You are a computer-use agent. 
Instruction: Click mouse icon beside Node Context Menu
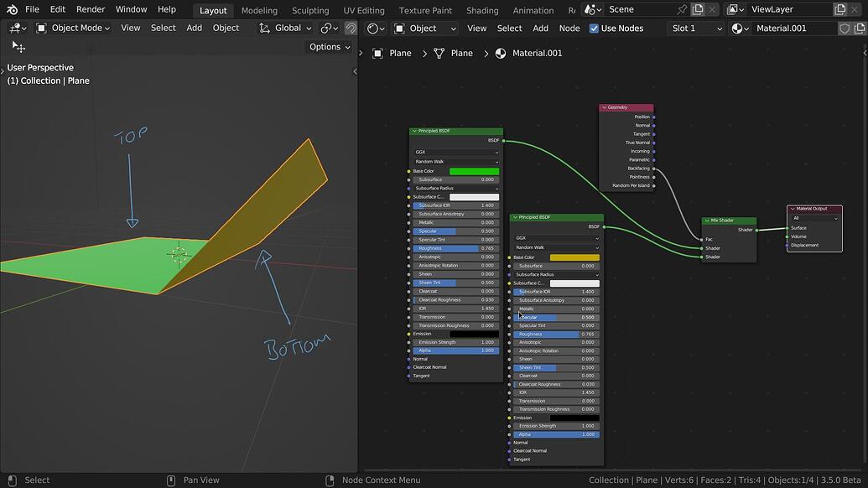(330, 480)
